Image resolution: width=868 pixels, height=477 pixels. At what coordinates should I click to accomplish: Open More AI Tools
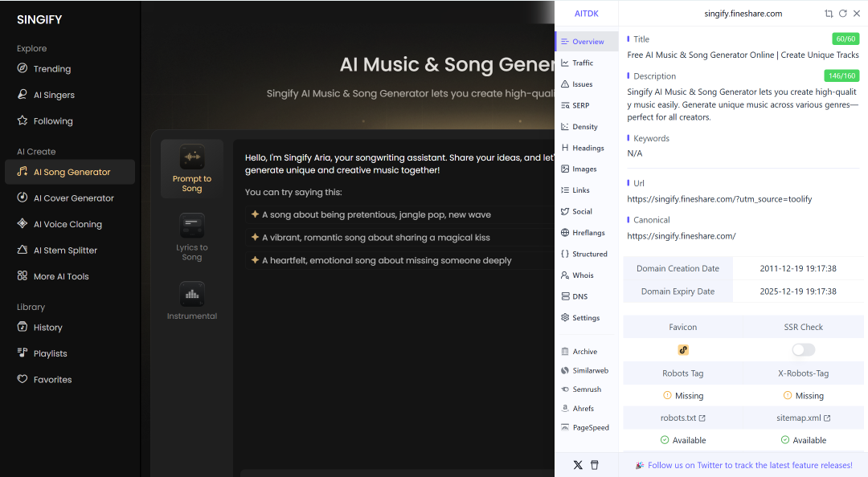coord(53,276)
